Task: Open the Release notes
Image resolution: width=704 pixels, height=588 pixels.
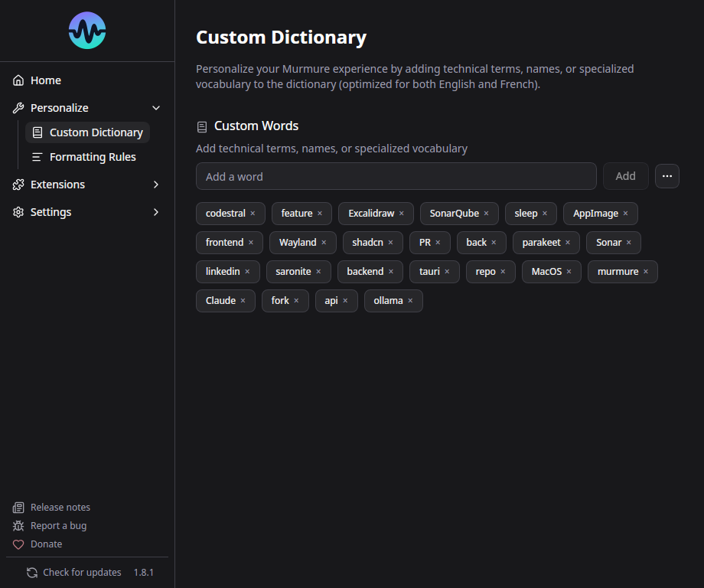Action: [59, 507]
